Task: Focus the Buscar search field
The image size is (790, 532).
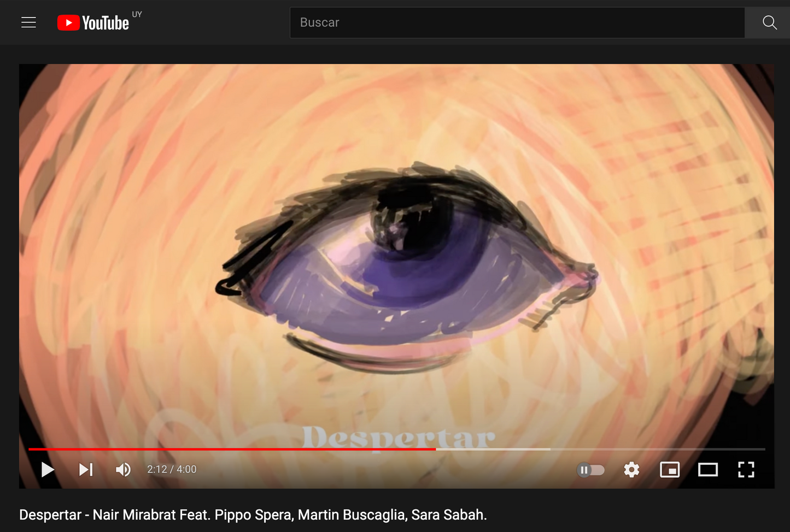Action: point(517,22)
